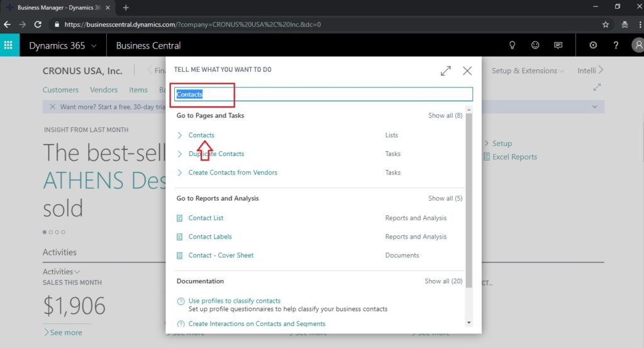644x348 pixels.
Task: Open the Contact Labels report
Action: click(x=210, y=237)
